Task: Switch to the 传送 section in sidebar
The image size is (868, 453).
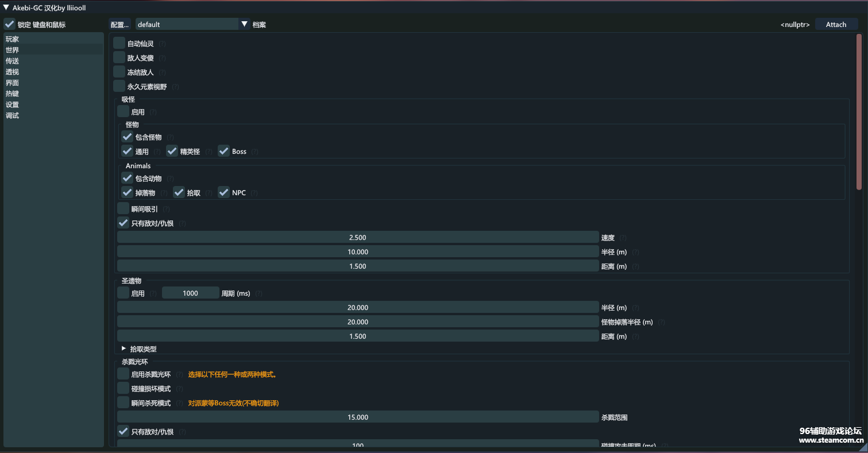Action: [x=13, y=61]
